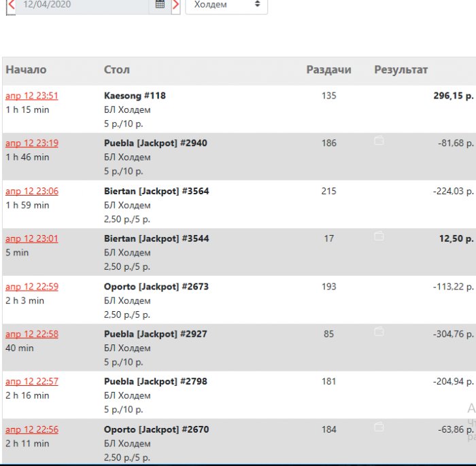This screenshot has height=466, width=476.
Task: Click the 12/04/2020 date field
Action: pos(82,4)
